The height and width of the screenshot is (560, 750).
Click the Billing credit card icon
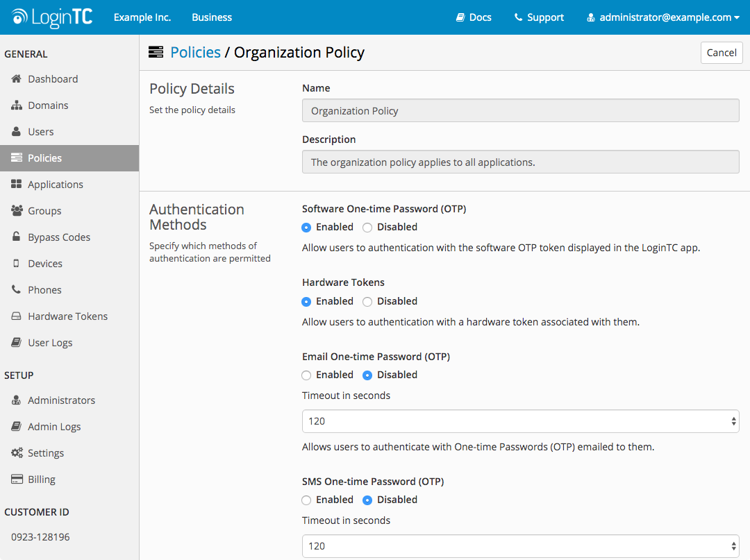click(x=17, y=479)
